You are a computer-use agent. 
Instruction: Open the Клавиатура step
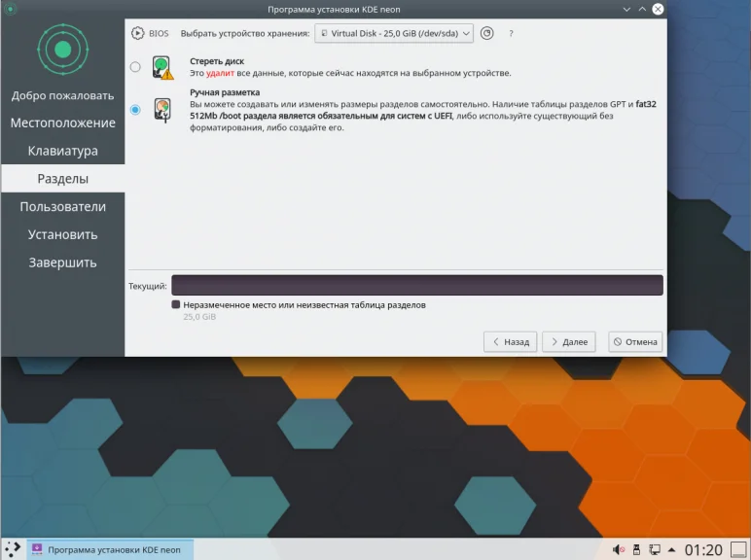(62, 151)
